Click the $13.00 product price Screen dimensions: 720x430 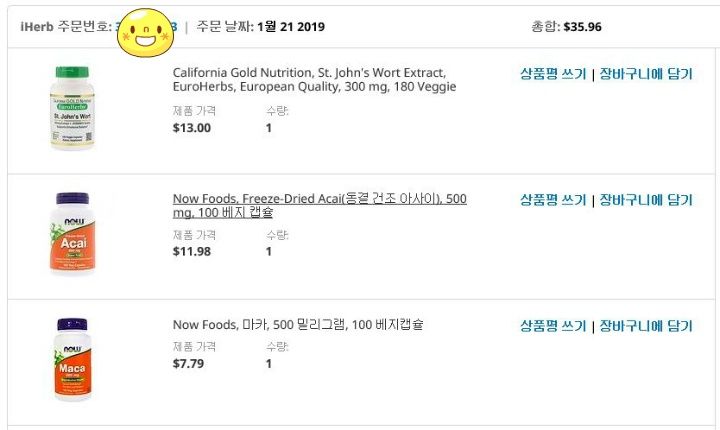(x=191, y=128)
